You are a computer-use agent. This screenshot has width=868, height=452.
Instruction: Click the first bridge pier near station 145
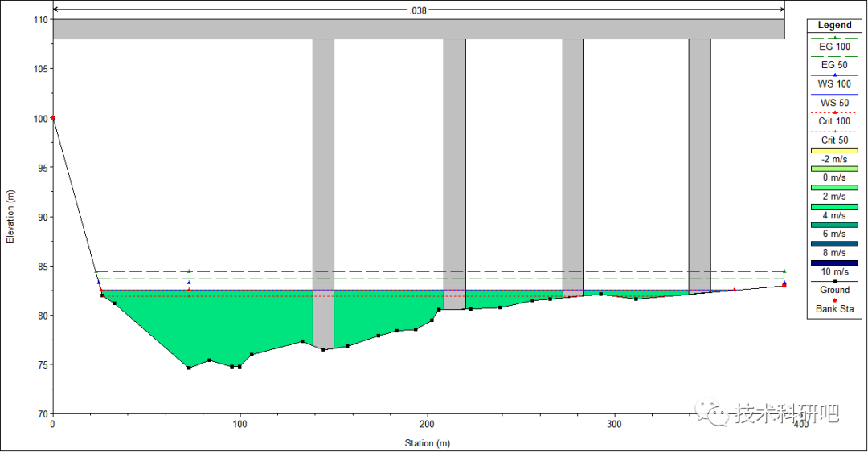323,193
